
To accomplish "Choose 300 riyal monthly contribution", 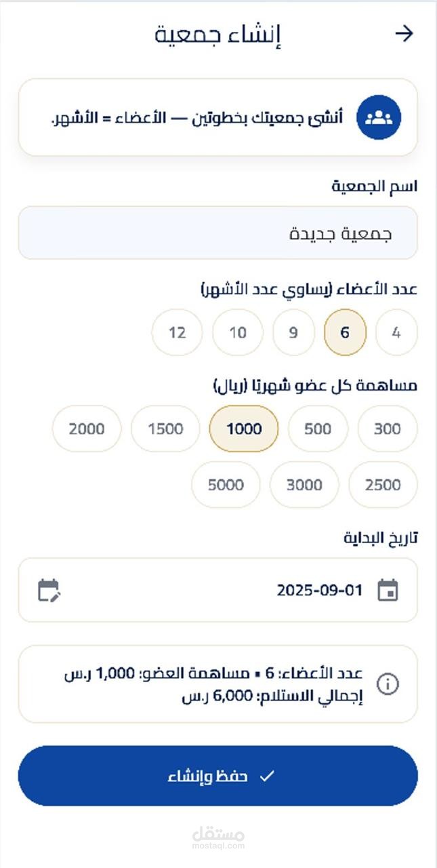I will [388, 429].
